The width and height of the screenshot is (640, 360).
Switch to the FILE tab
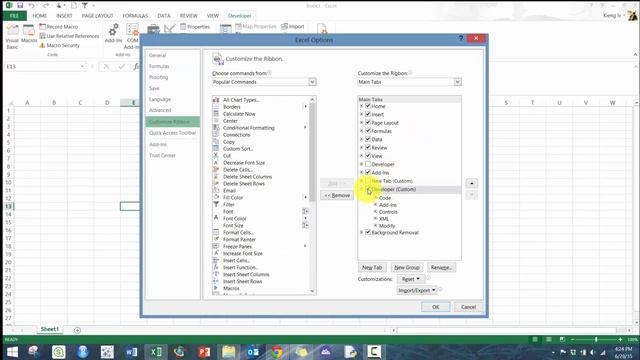[15, 16]
